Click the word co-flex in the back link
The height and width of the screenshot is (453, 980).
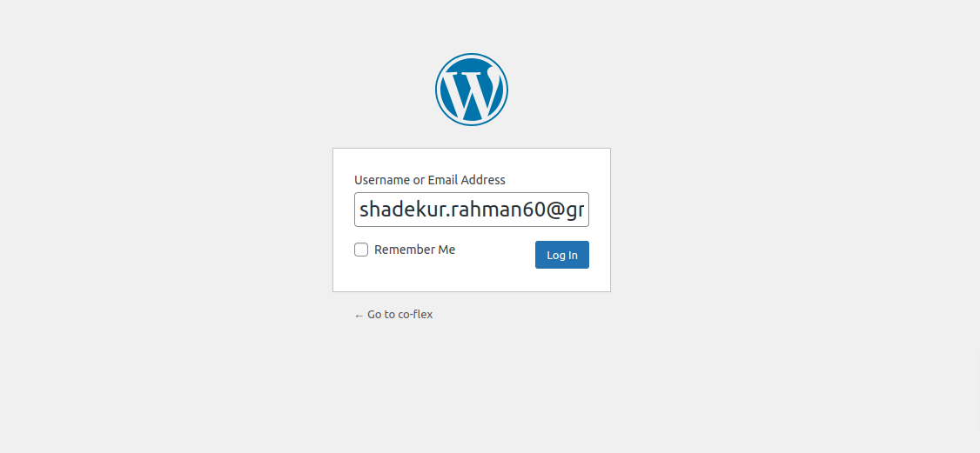coord(415,315)
